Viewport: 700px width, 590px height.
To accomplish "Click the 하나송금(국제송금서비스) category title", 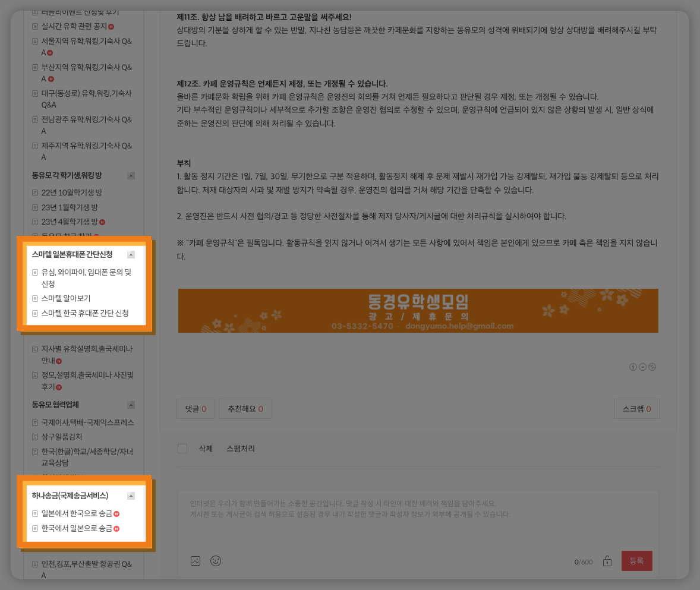I will pyautogui.click(x=70, y=496).
